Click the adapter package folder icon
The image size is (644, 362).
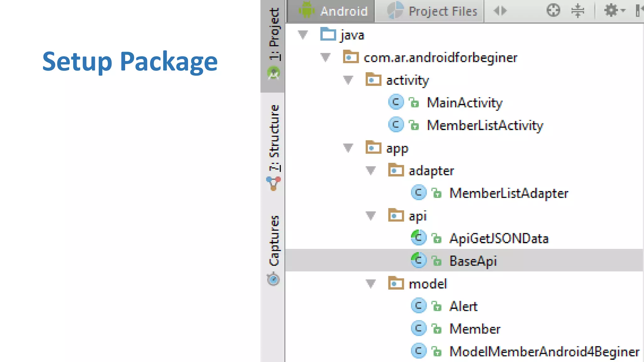(396, 170)
